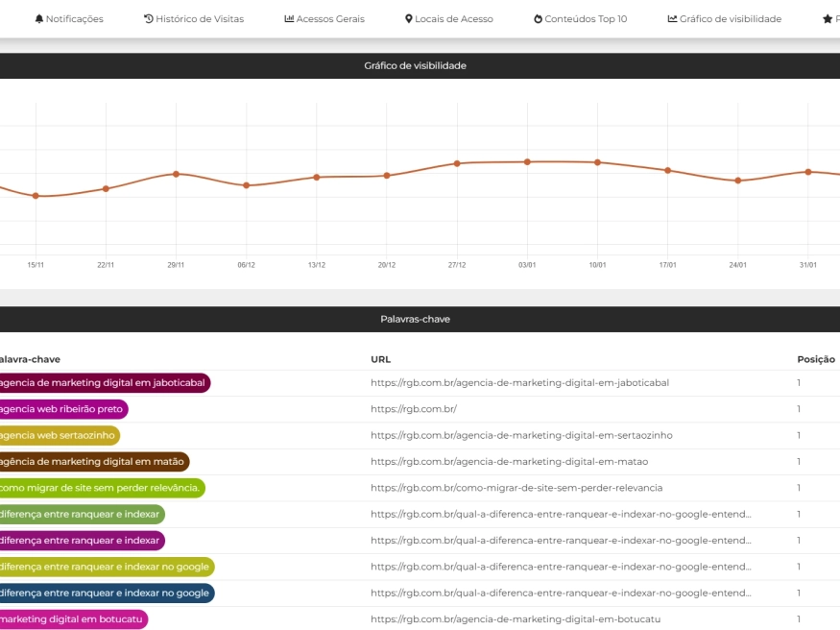The image size is (840, 630).
Task: Select the chart data point at 27/12
Action: [x=457, y=163]
